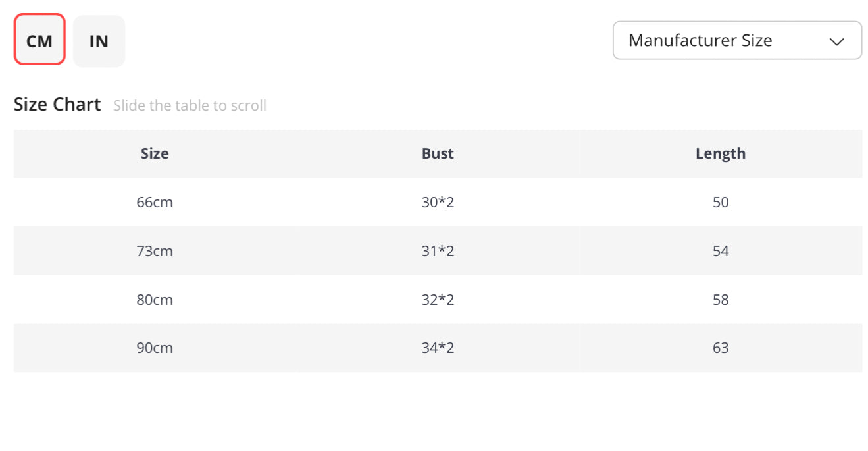Click the dropdown chevron arrow icon

[836, 41]
